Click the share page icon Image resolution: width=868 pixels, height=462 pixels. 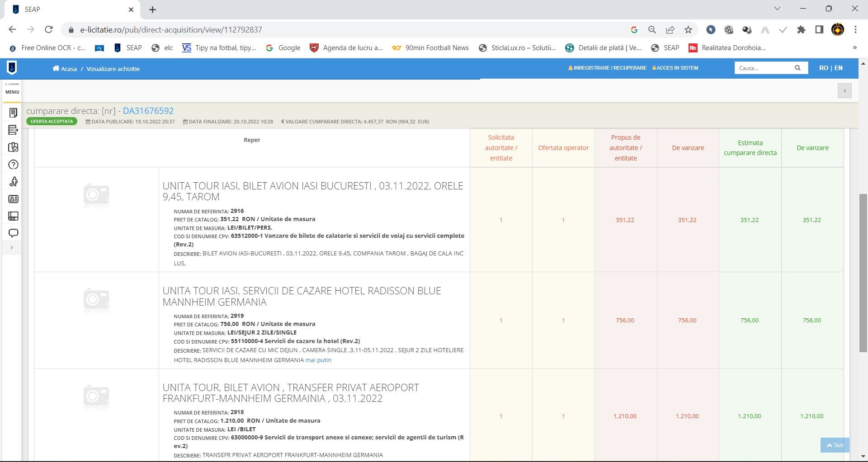click(x=670, y=30)
